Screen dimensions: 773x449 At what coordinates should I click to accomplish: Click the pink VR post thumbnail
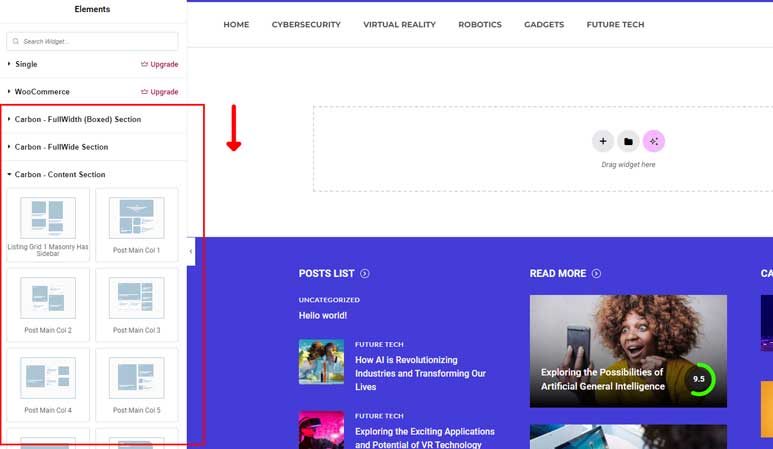click(x=321, y=430)
